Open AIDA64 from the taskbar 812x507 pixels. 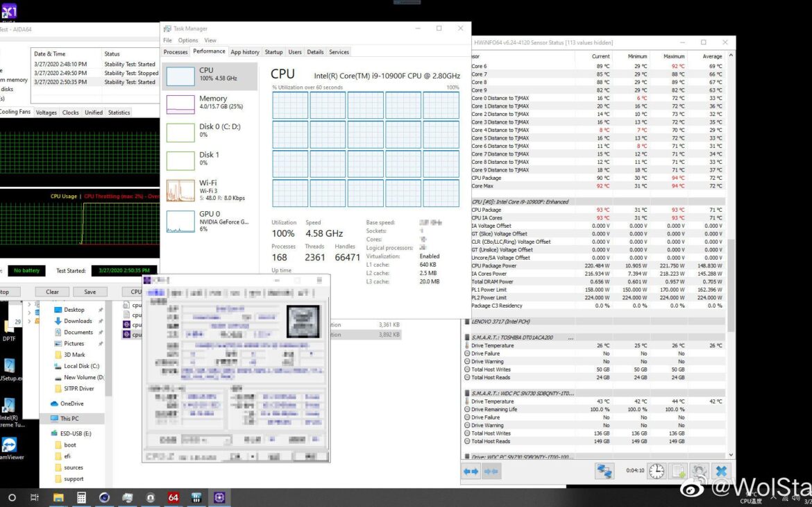point(173,497)
